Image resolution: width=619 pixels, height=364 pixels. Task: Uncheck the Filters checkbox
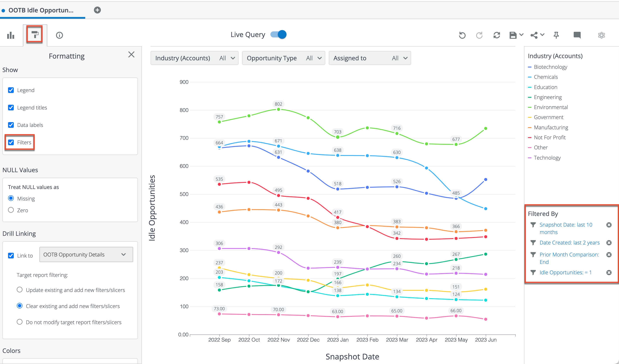[x=11, y=142]
